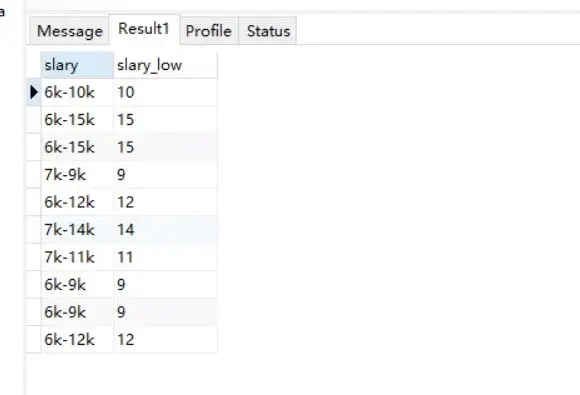Open the Status tab
The image size is (580, 395).
pos(268,31)
